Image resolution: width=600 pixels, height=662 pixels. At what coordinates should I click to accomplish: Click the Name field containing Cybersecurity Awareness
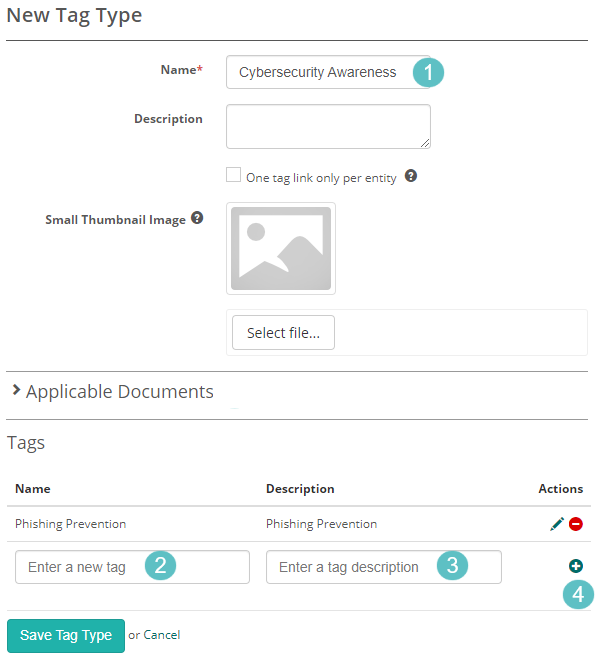320,72
